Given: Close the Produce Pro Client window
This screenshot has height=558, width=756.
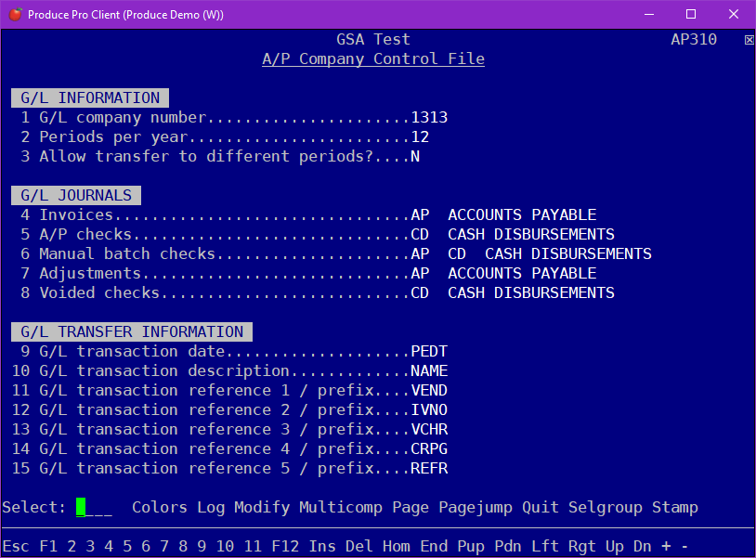Looking at the screenshot, I should (734, 15).
